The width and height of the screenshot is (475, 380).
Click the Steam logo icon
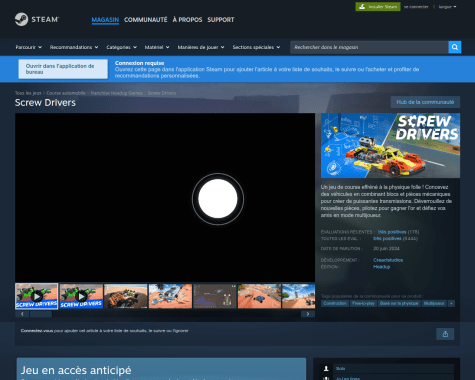pyautogui.click(x=21, y=19)
